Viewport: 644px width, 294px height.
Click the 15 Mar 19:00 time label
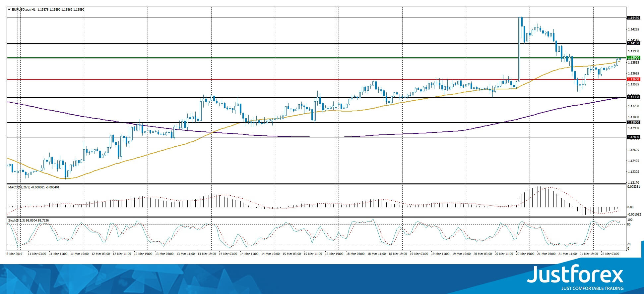click(334, 254)
